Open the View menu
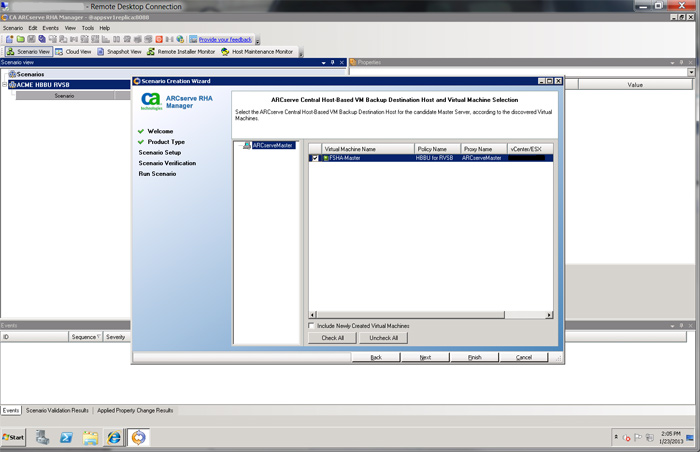 pos(70,28)
